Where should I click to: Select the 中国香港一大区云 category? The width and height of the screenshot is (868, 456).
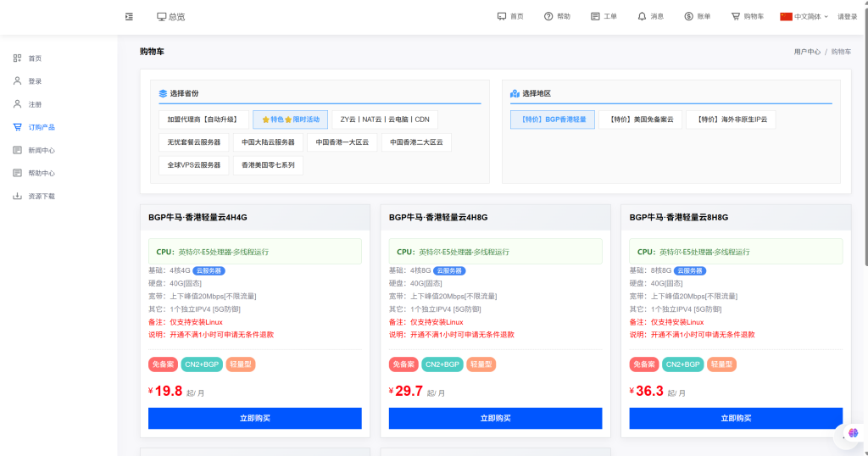[x=342, y=142]
